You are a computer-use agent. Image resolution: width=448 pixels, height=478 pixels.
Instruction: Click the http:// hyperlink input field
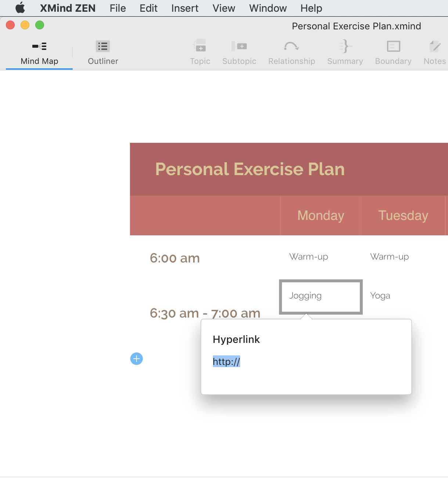[x=306, y=362]
